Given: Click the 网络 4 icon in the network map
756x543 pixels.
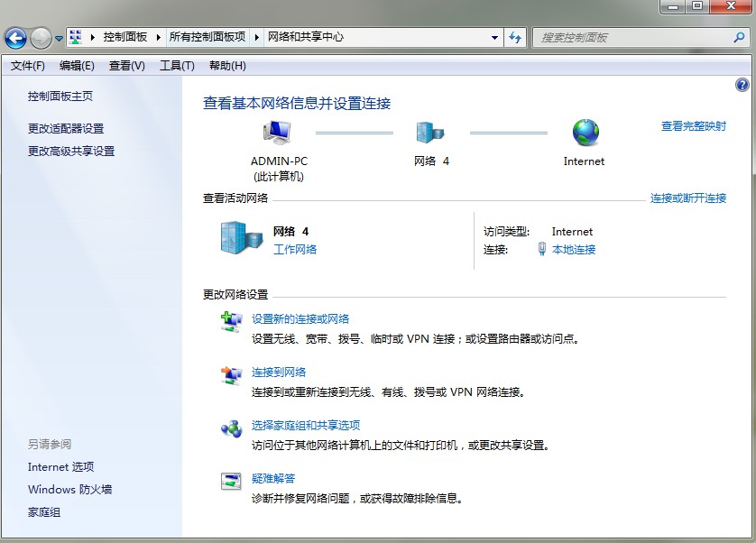Looking at the screenshot, I should tap(430, 132).
